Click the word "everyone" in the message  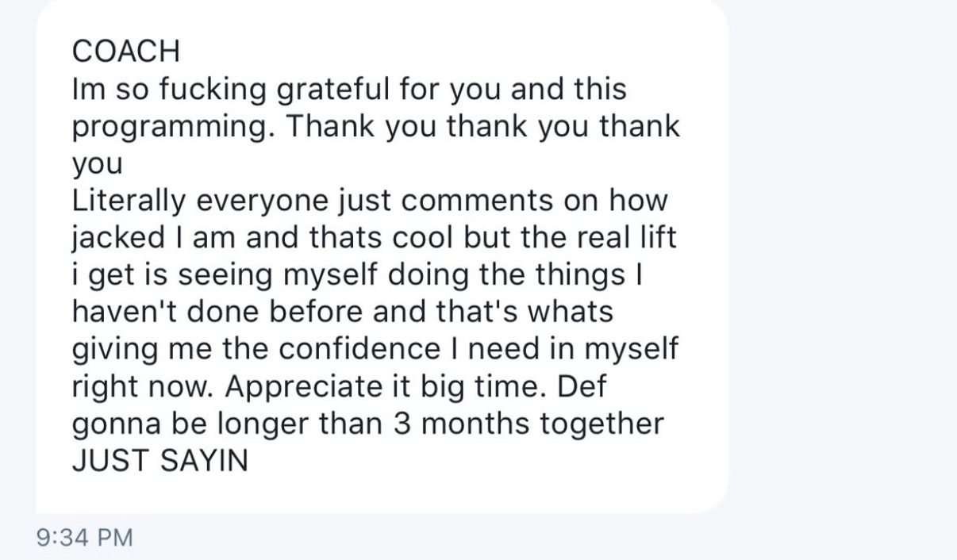coord(243,201)
